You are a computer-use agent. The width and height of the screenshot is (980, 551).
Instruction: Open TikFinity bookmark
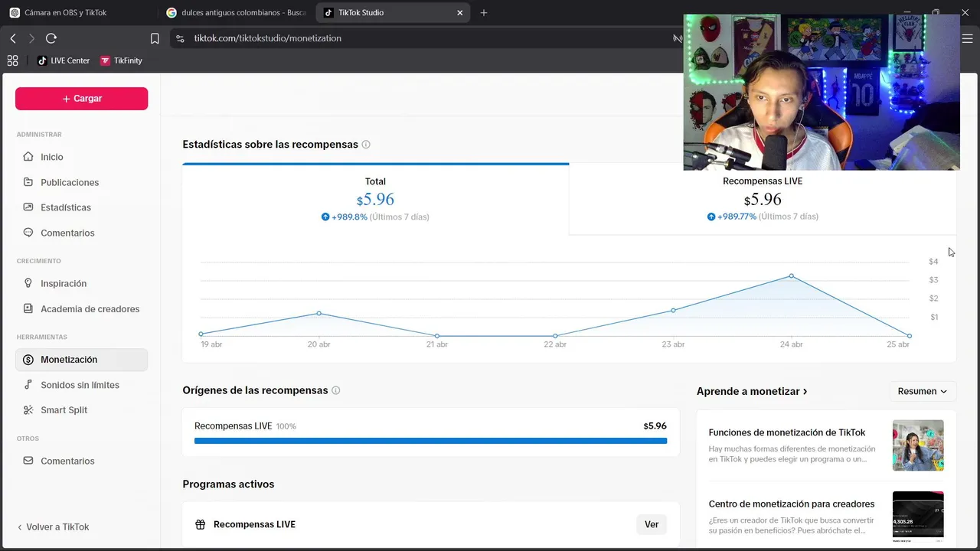[x=121, y=60]
